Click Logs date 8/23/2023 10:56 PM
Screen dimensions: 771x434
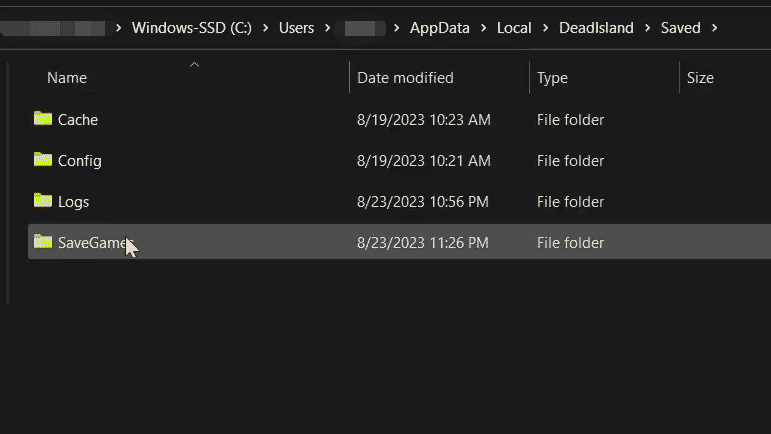tap(423, 202)
